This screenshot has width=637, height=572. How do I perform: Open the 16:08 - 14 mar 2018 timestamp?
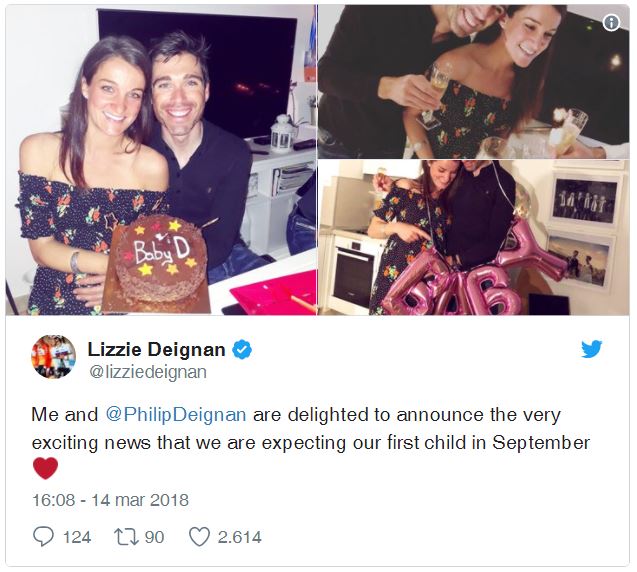(110, 500)
